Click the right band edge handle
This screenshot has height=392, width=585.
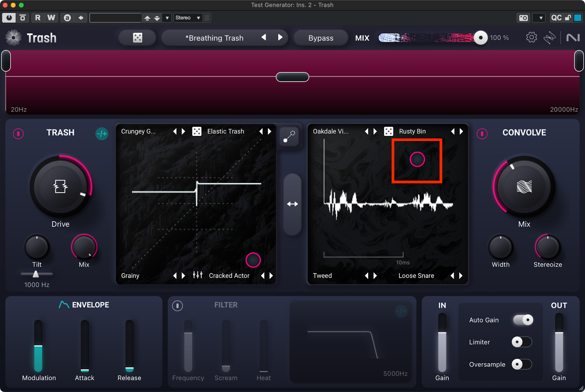(x=579, y=61)
